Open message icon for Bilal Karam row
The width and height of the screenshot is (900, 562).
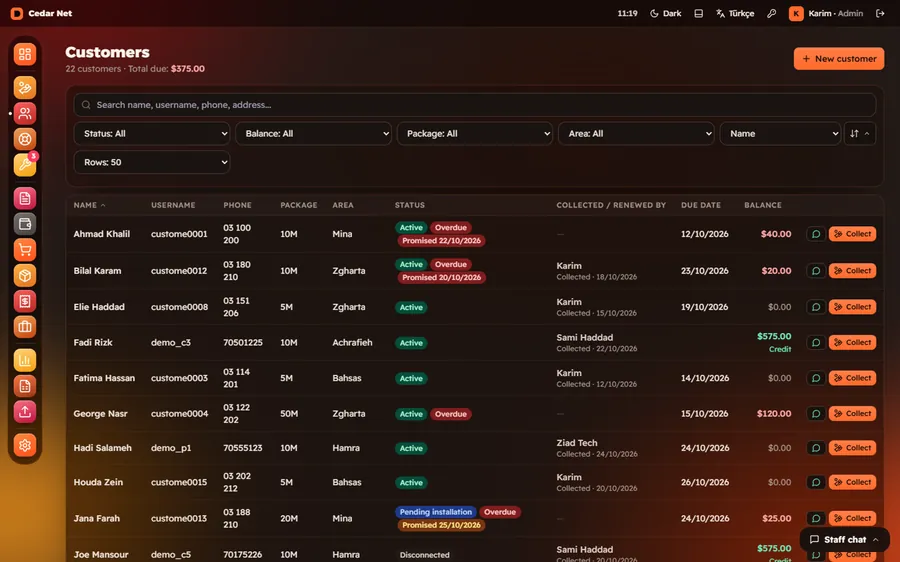tap(816, 270)
